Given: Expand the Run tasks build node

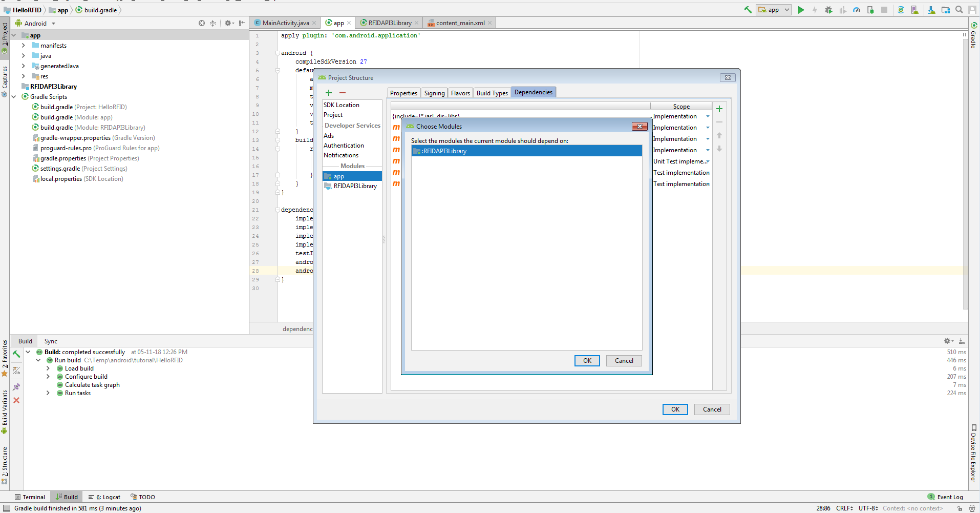Looking at the screenshot, I should (x=48, y=393).
